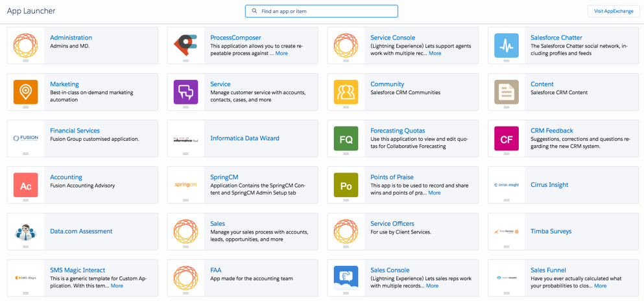Open the Financial Services link
This screenshot has width=644, height=301.
(75, 130)
